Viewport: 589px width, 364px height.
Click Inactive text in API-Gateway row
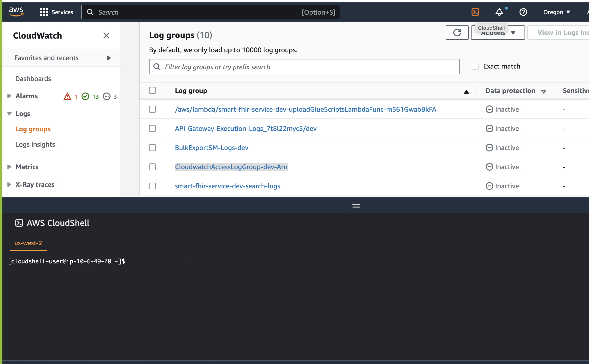[x=507, y=128]
